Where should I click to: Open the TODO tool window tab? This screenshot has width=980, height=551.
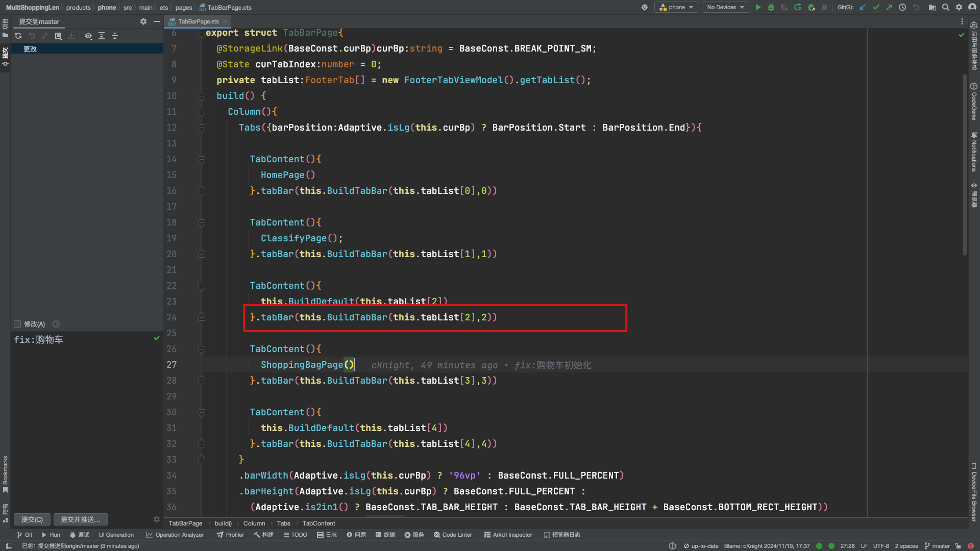coord(295,535)
